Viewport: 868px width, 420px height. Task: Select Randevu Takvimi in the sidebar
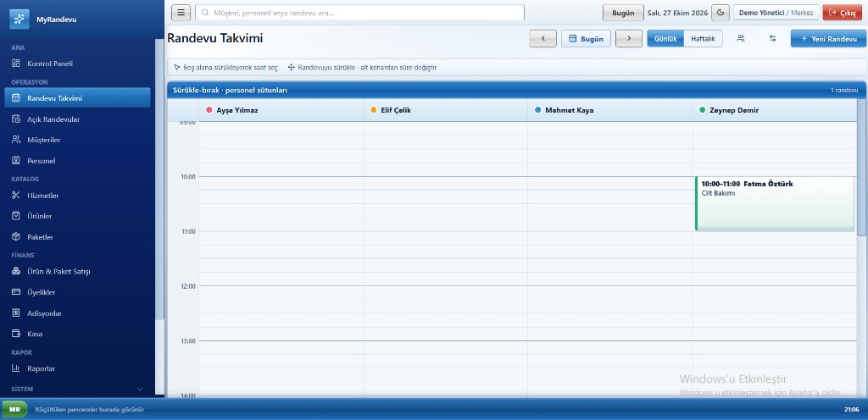tap(77, 98)
